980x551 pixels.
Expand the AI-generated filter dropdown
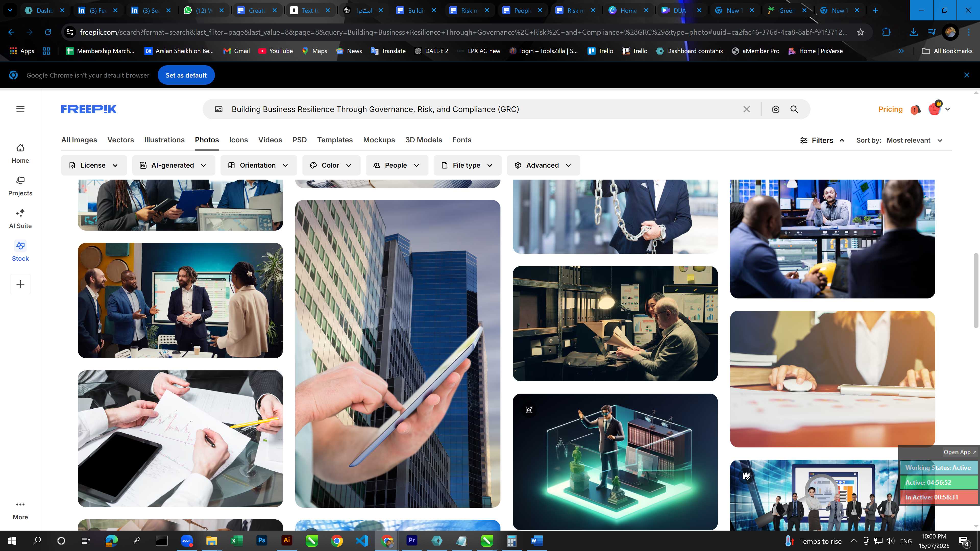coord(174,165)
